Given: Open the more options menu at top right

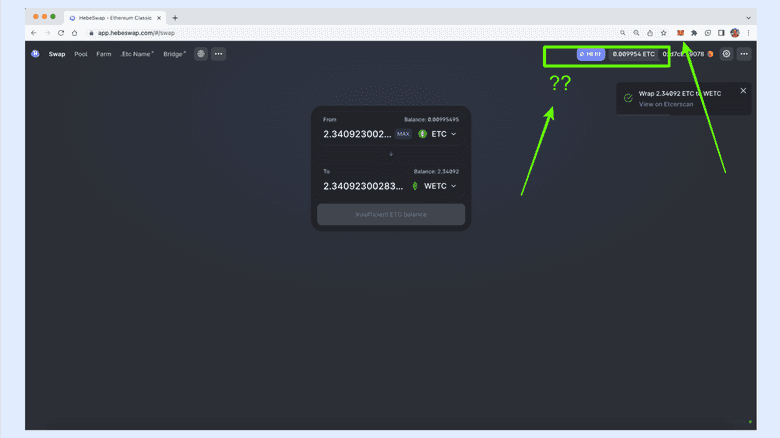Looking at the screenshot, I should 744,54.
